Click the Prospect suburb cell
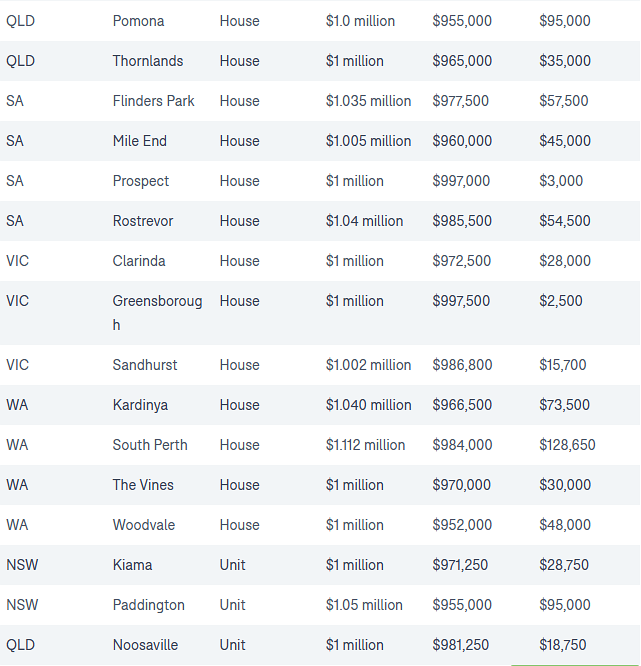This screenshot has height=666, width=641. click(x=141, y=181)
